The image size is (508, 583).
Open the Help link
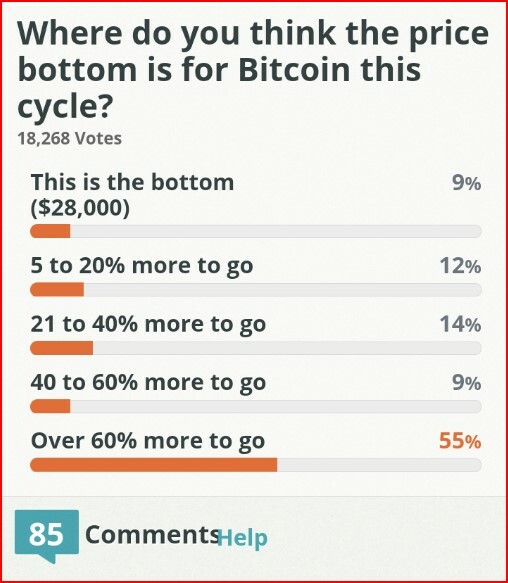point(242,538)
